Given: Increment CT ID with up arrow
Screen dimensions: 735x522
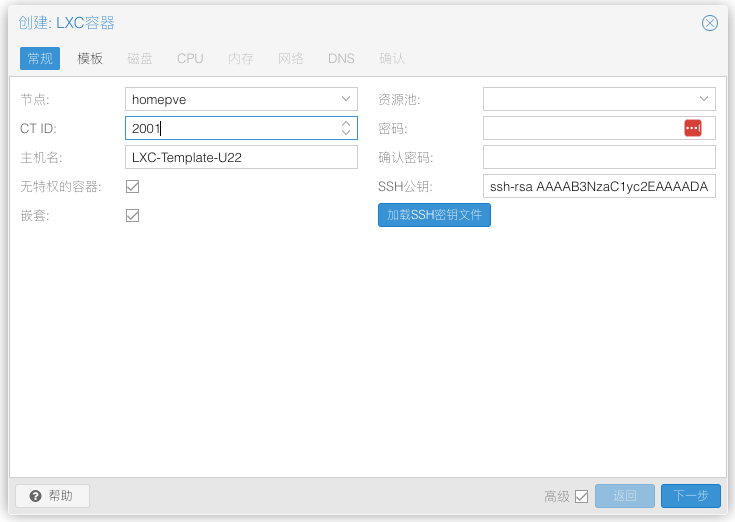Looking at the screenshot, I should coord(346,124).
